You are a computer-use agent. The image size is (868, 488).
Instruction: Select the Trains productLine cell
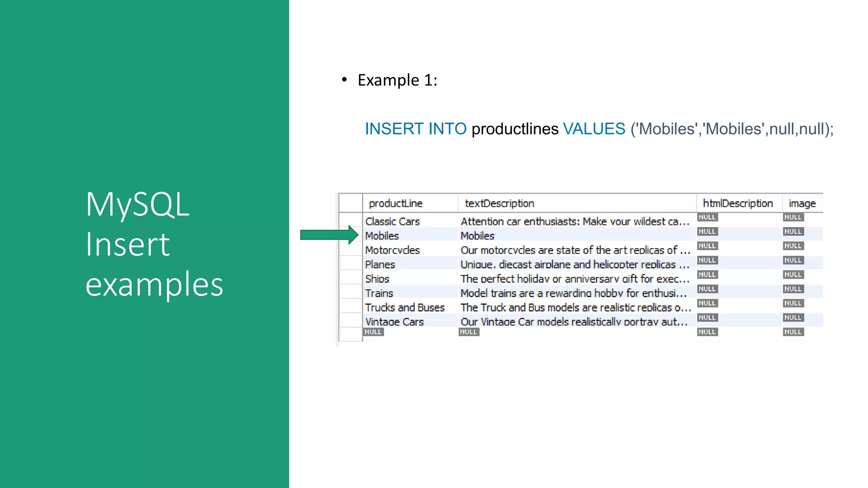[x=379, y=293]
